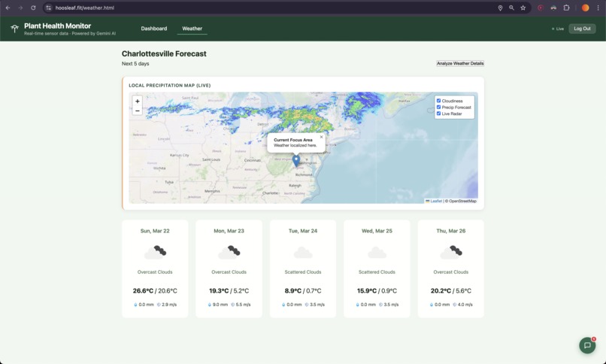Switch to the Dashboard tab
This screenshot has width=606, height=364.
point(154,29)
